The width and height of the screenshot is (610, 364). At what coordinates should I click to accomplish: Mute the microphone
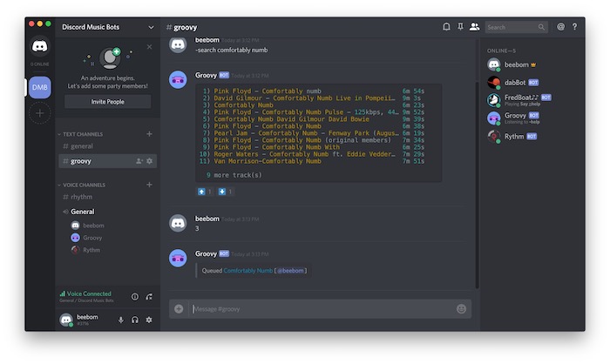click(x=121, y=320)
